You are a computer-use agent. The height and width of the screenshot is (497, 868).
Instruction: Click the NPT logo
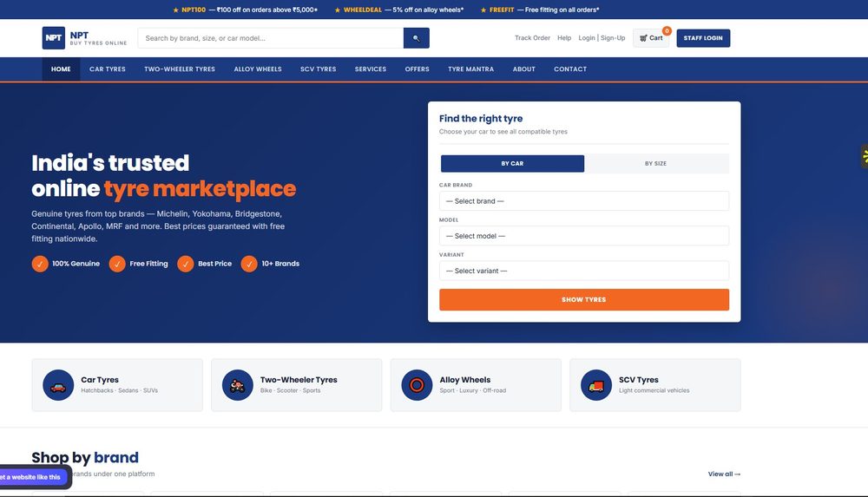tap(54, 38)
